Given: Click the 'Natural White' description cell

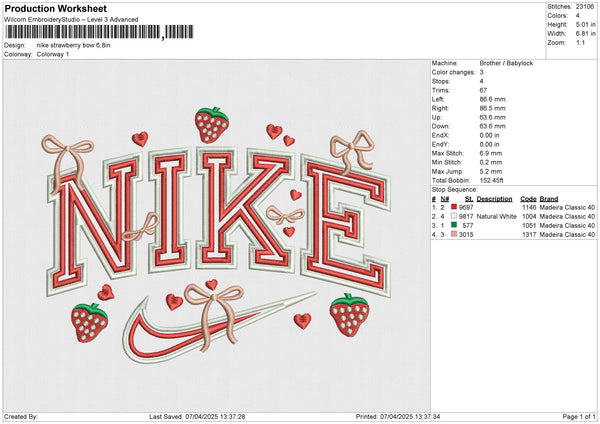Looking at the screenshot, I should point(496,217).
